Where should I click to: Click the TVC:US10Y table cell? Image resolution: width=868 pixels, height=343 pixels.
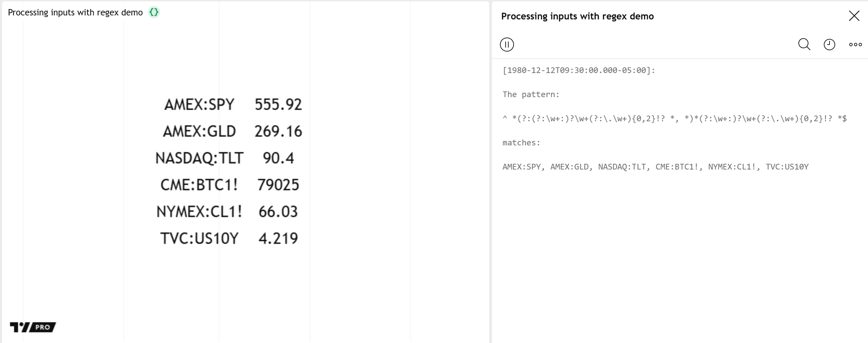click(x=199, y=238)
